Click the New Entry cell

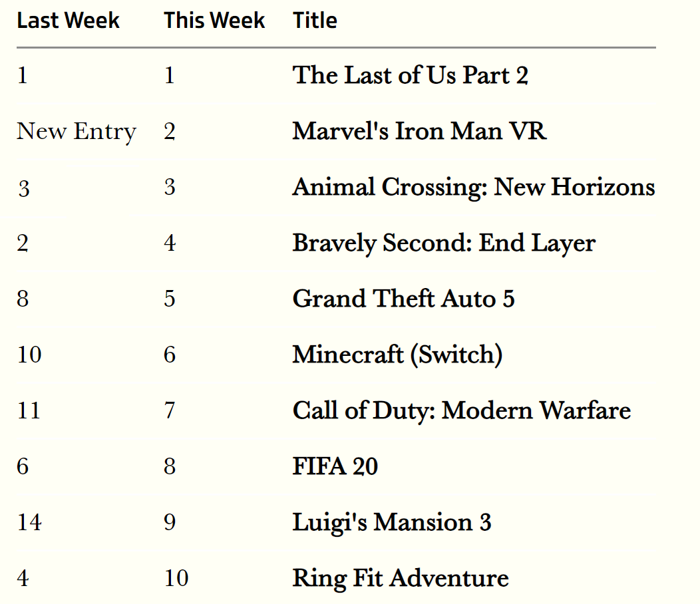click(77, 132)
